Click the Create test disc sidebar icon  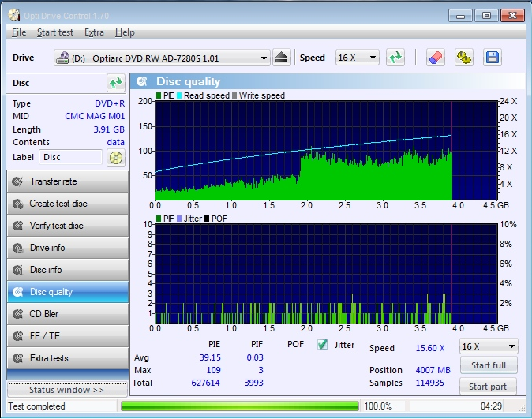coord(17,204)
